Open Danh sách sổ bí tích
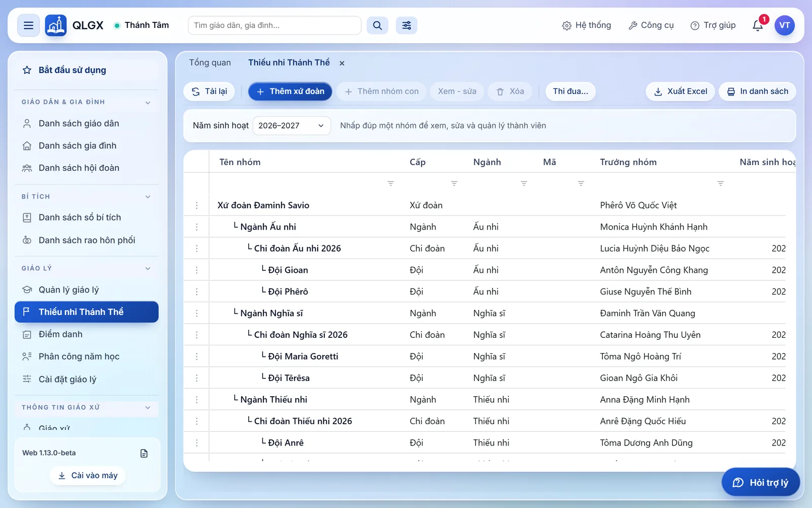The width and height of the screenshot is (812, 508). pyautogui.click(x=86, y=217)
